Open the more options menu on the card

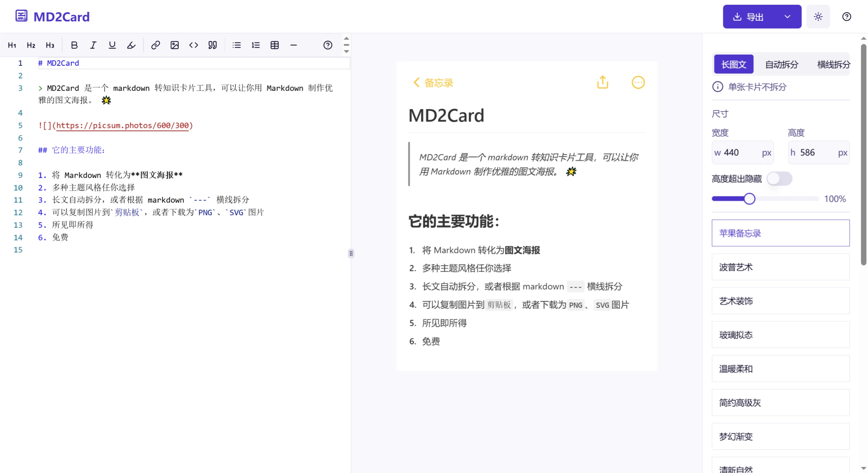638,82
